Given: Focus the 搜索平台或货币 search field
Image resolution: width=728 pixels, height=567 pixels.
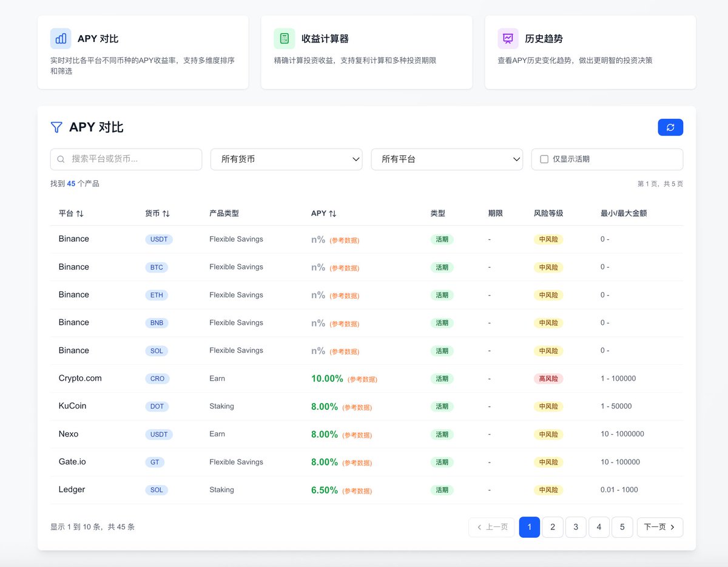Looking at the screenshot, I should (126, 159).
